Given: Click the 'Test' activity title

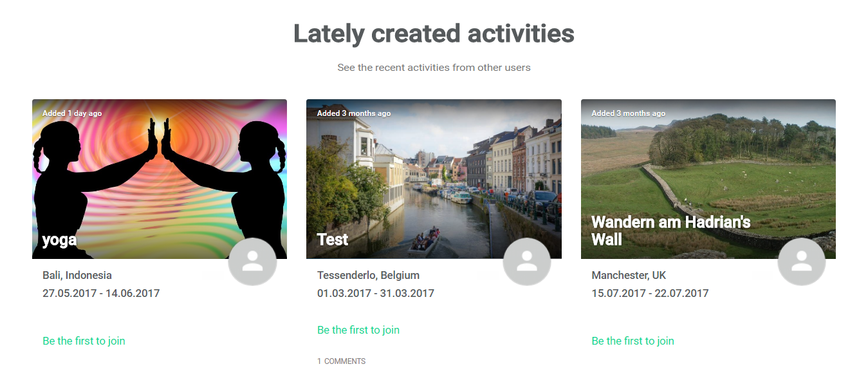Looking at the screenshot, I should point(333,240).
